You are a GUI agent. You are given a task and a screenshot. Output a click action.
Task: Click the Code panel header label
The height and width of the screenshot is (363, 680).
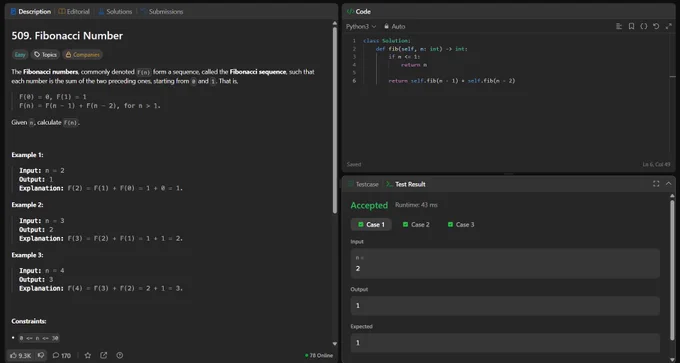click(359, 12)
